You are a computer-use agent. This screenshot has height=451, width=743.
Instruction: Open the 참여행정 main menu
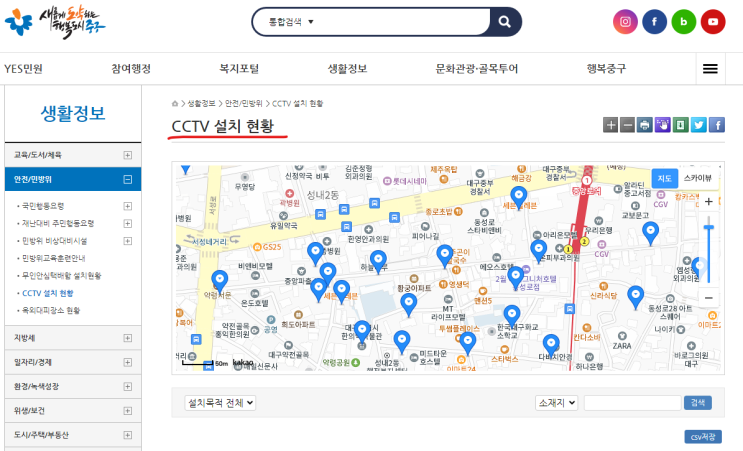click(131, 69)
